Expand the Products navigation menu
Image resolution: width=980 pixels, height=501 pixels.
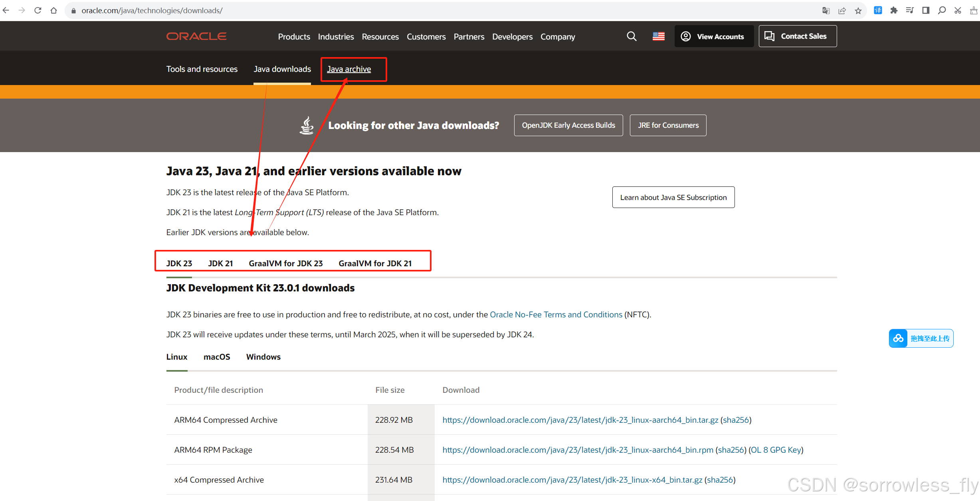pyautogui.click(x=294, y=37)
